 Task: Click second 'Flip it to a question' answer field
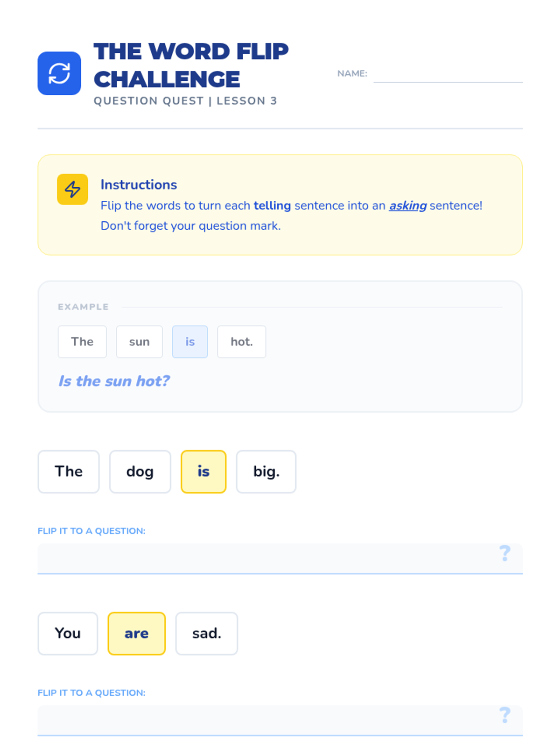coord(266,720)
